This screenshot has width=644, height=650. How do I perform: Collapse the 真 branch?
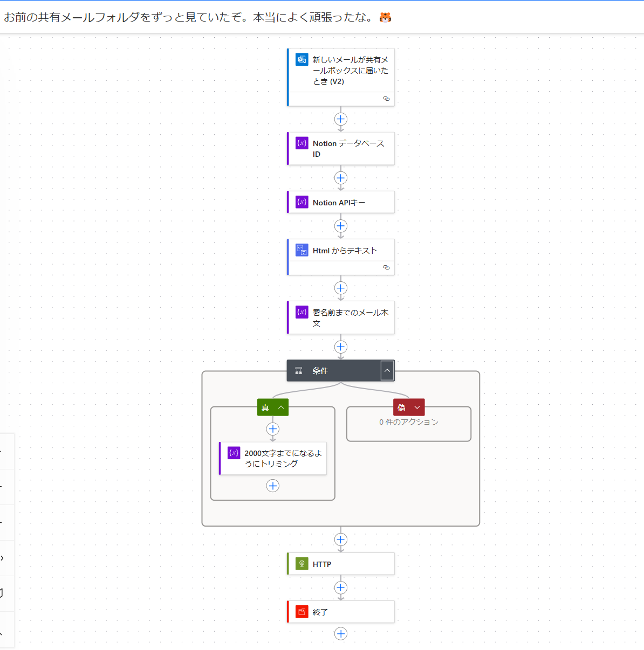coord(281,407)
